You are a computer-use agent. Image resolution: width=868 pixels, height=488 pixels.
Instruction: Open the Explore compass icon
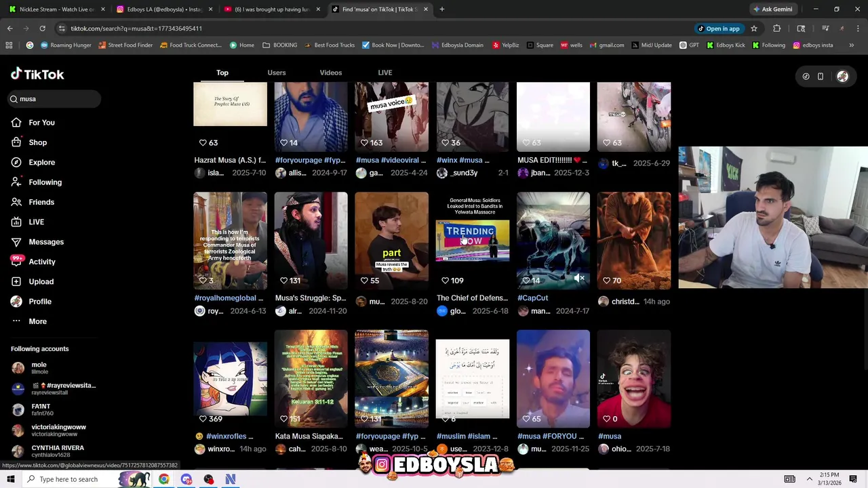coord(16,163)
